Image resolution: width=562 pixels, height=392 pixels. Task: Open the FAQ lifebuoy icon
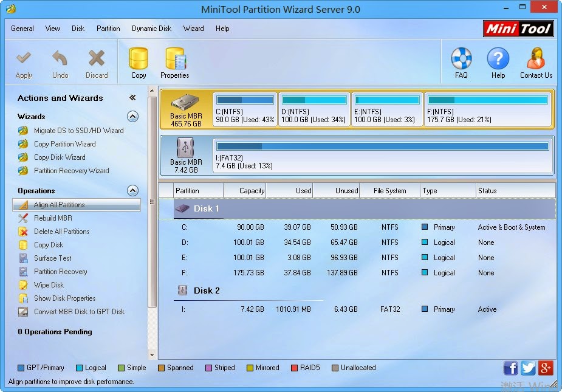(x=461, y=58)
